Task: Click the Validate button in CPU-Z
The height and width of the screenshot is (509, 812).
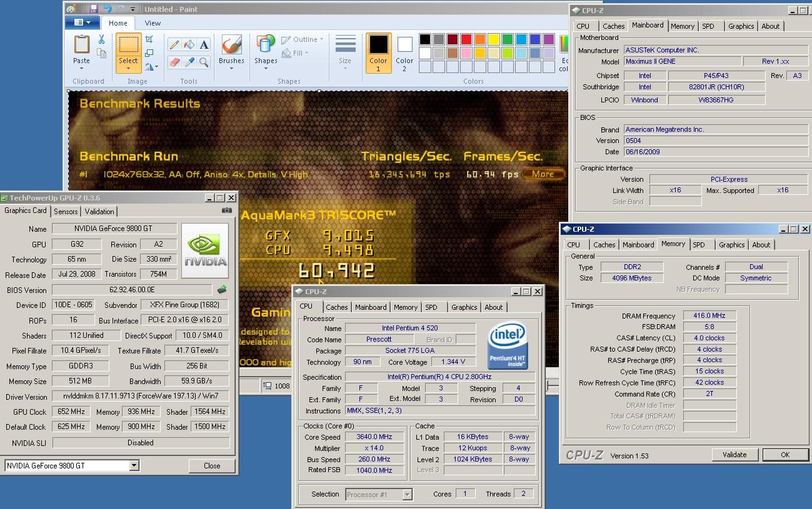Action: tap(734, 455)
